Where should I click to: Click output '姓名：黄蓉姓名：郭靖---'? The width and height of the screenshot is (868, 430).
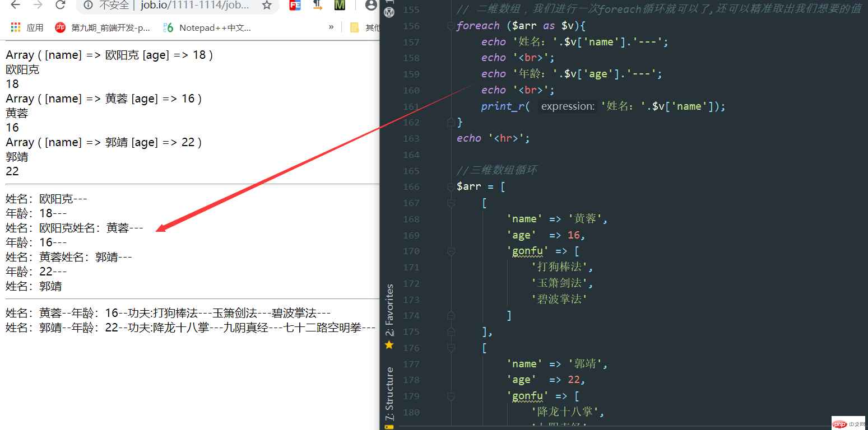[x=69, y=257]
